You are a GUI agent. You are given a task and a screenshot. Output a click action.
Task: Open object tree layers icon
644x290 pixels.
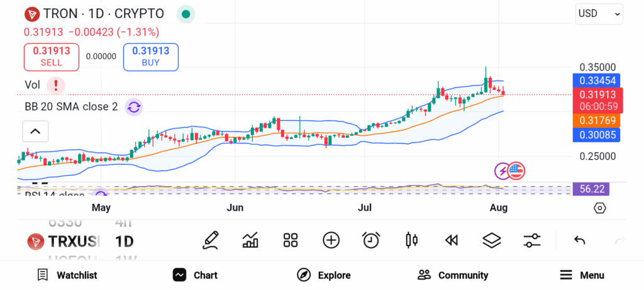[x=491, y=240]
